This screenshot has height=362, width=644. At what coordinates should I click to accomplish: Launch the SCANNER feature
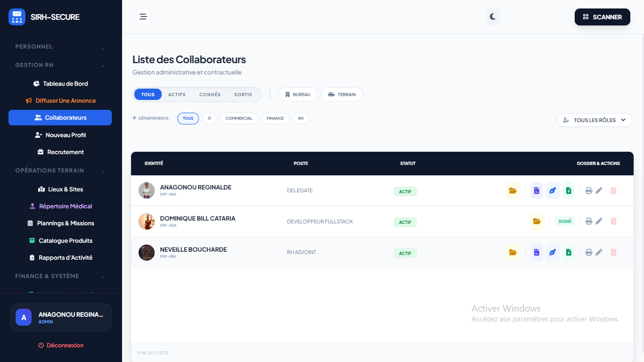[x=602, y=16]
